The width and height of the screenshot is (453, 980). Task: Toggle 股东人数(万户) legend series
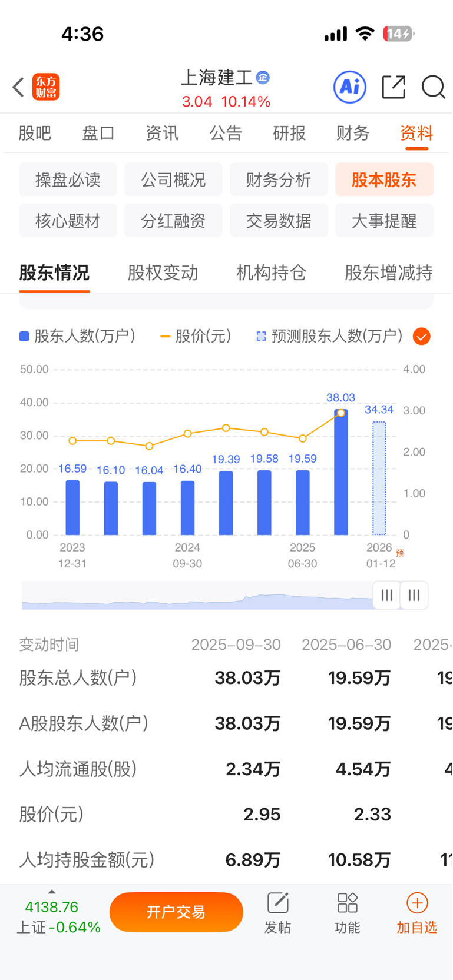pyautogui.click(x=77, y=336)
